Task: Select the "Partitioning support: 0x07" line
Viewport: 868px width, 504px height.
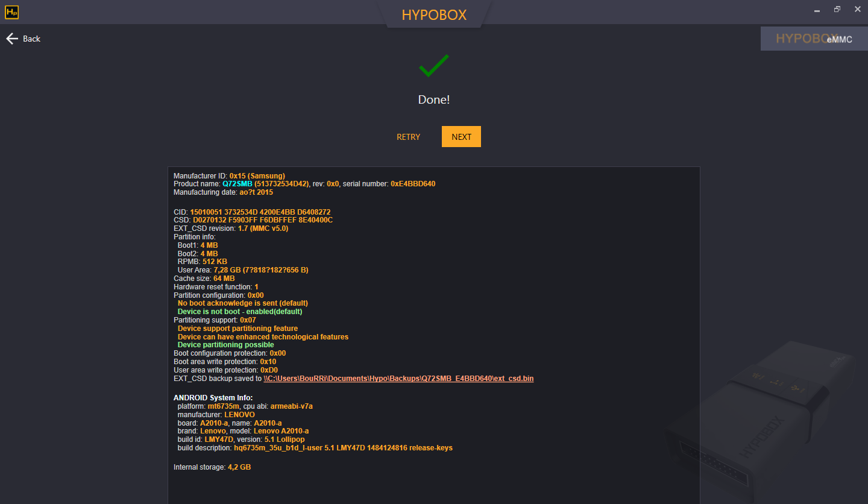Action: [215, 320]
